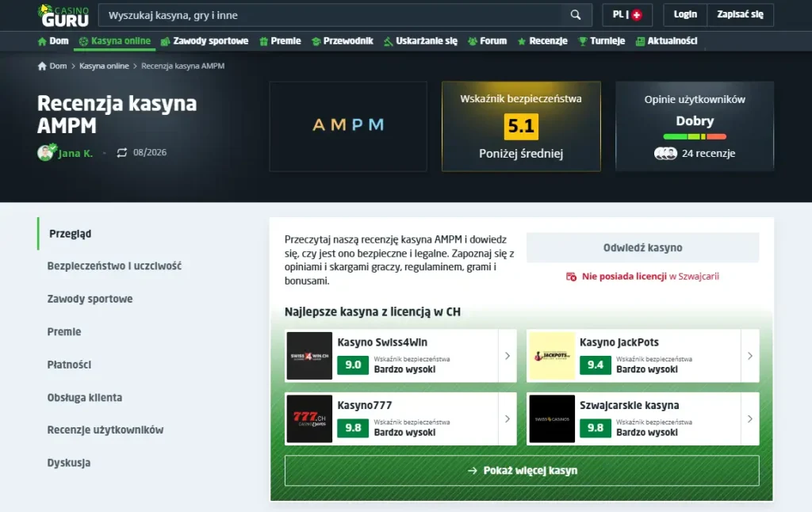
Task: Open the JackPots casino logo thumbnail
Action: tap(552, 356)
